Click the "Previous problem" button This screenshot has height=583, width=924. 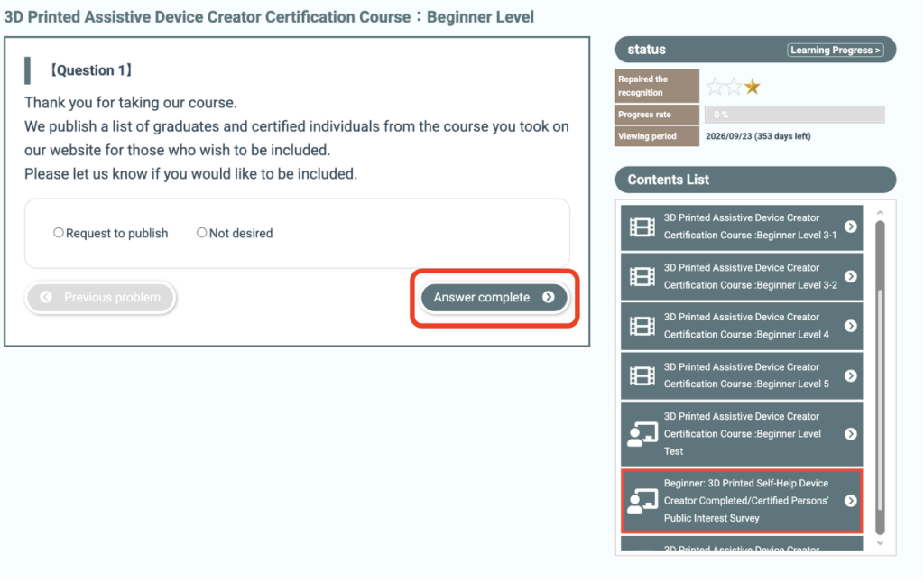(100, 297)
